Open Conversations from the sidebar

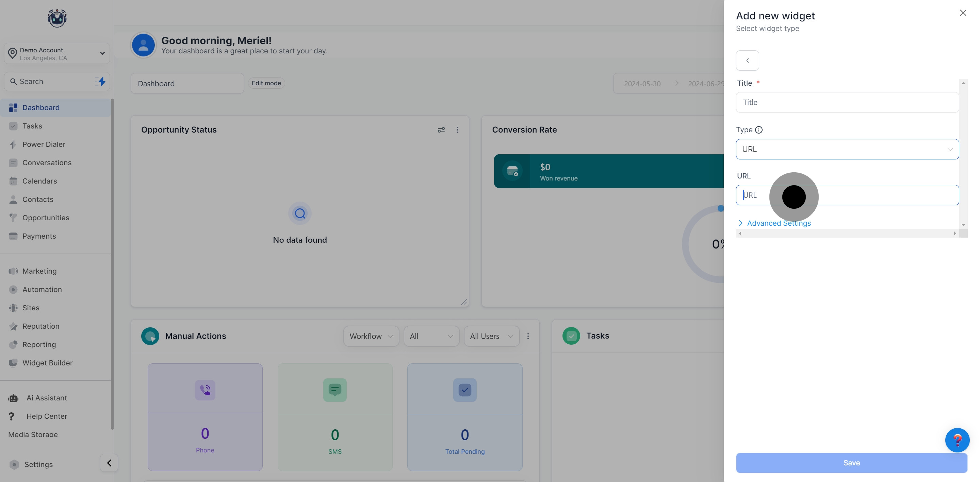click(x=47, y=163)
